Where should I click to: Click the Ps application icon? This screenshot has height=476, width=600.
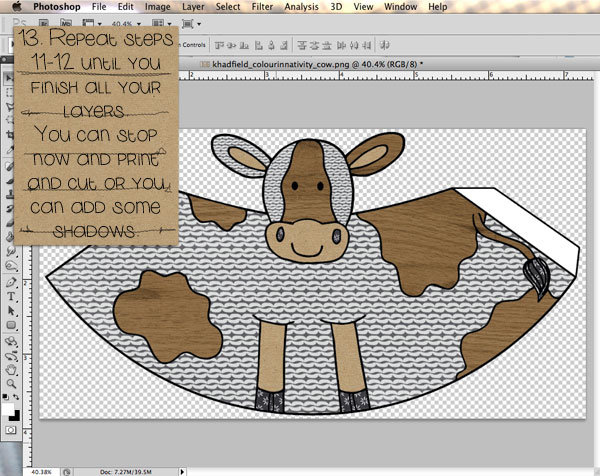pyautogui.click(x=20, y=23)
